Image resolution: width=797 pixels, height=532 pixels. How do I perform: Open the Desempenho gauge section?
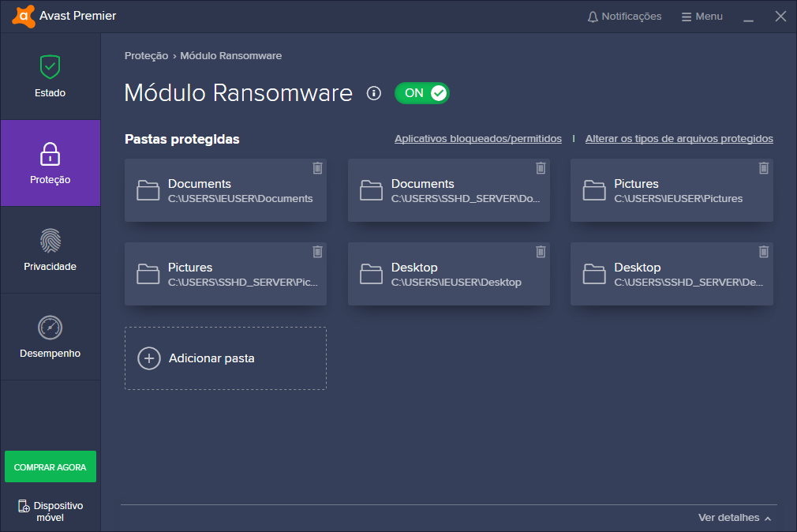pos(51,337)
